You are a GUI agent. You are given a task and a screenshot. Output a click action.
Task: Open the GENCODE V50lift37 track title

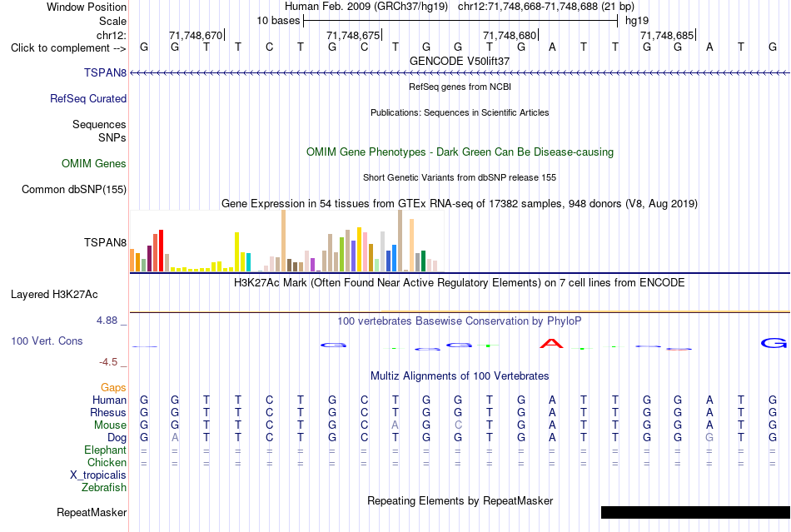pyautogui.click(x=460, y=61)
